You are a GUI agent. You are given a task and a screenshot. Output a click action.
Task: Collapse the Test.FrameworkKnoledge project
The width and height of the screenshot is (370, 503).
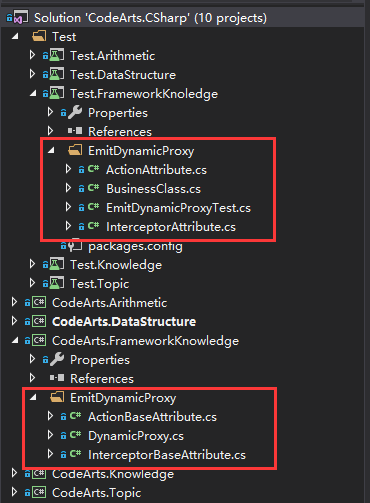point(33,94)
